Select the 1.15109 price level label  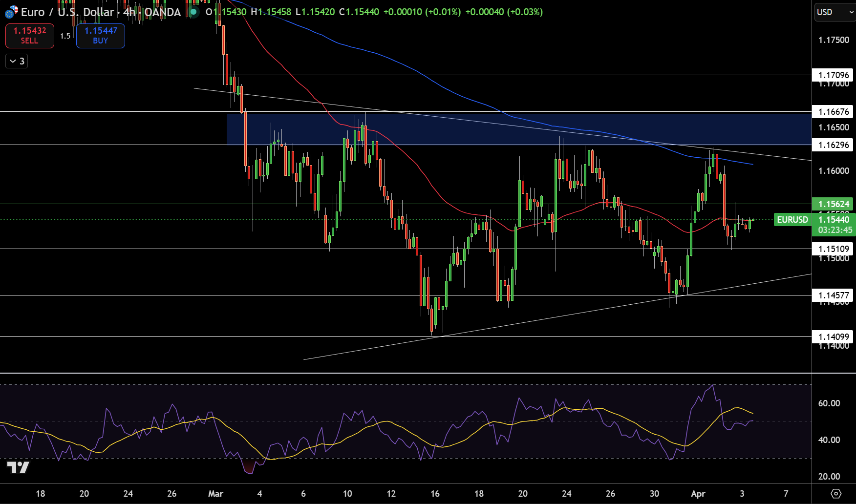tap(834, 249)
